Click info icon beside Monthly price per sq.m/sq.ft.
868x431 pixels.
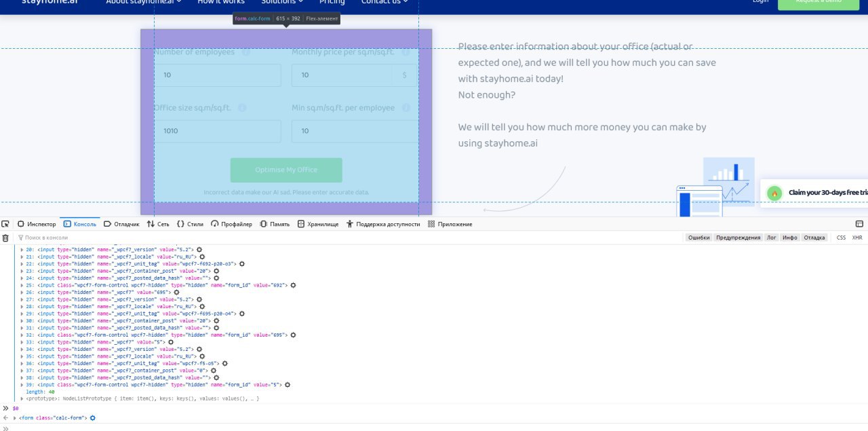[406, 52]
